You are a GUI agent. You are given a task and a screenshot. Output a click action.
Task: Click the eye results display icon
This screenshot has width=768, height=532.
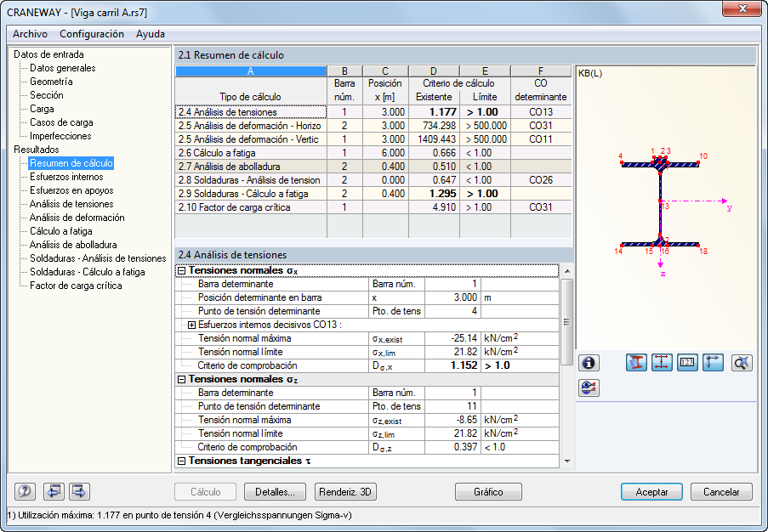589,388
